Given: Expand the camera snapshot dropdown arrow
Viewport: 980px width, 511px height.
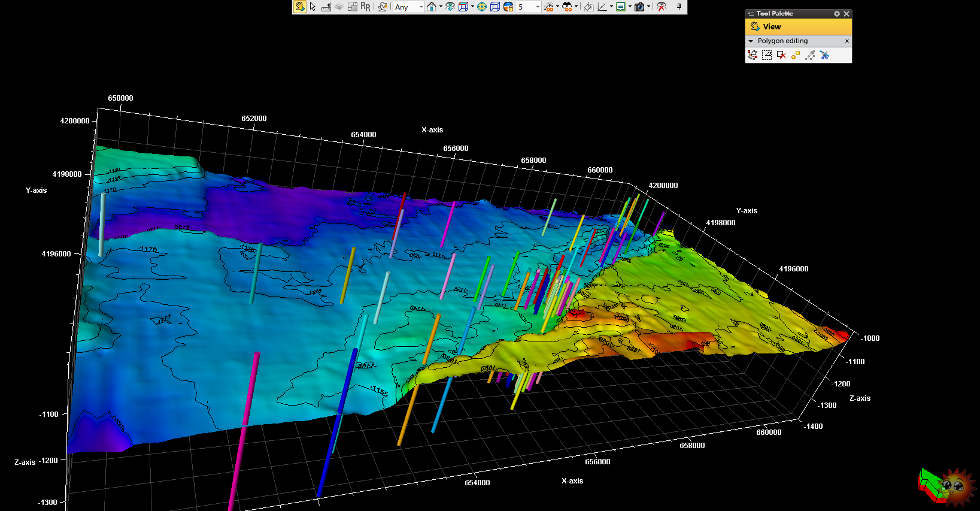Looking at the screenshot, I should click(648, 7).
